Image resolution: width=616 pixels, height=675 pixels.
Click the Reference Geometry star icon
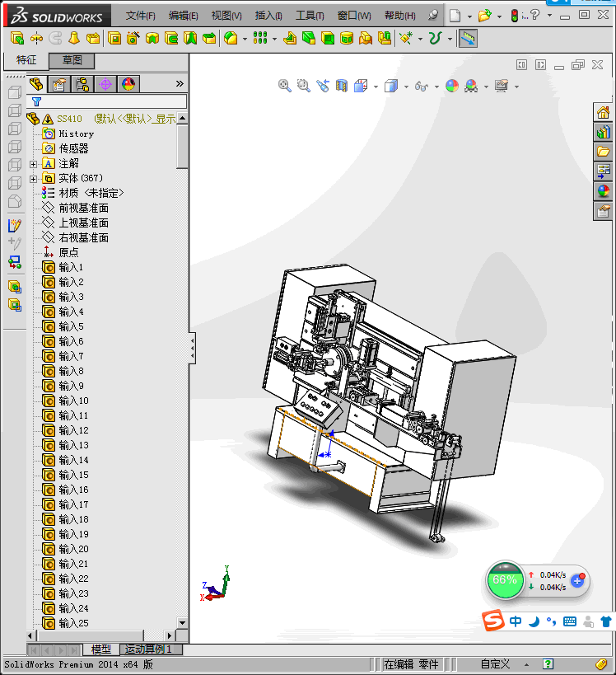pos(406,38)
